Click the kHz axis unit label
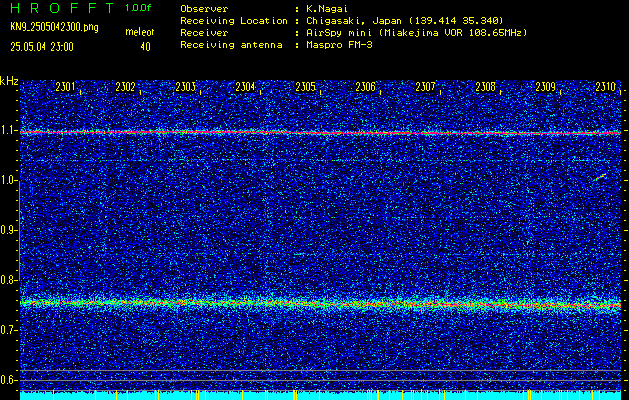 coord(9,81)
